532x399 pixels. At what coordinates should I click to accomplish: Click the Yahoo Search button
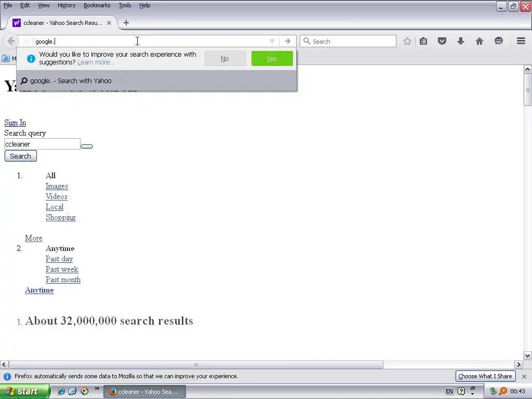[20, 156]
